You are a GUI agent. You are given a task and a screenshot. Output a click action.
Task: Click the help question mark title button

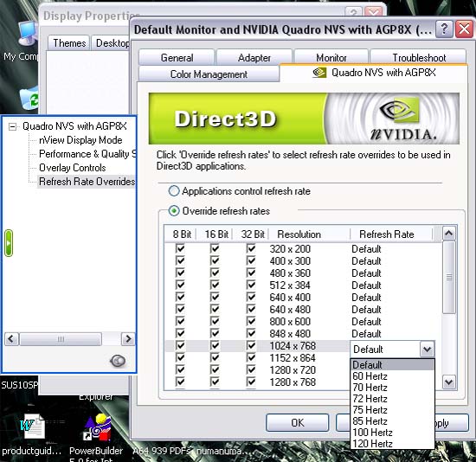pos(444,29)
